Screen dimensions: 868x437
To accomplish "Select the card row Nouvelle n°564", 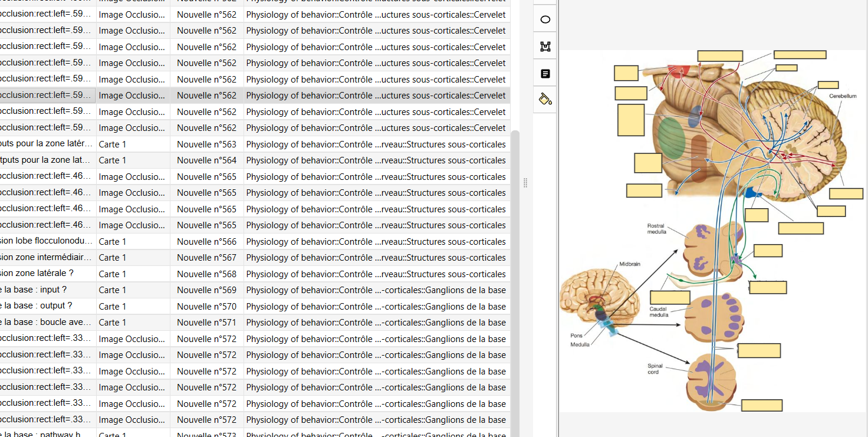I will 206,160.
